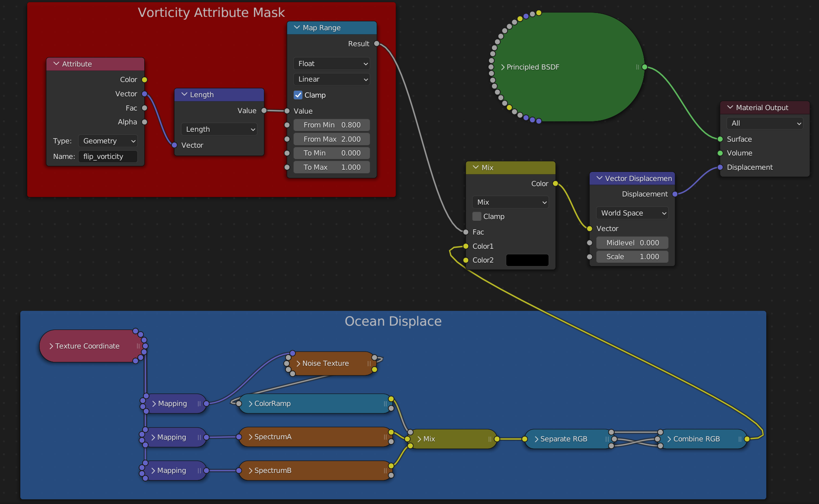Open the Geometry attribute type dropdown
The image size is (819, 504).
coord(108,141)
